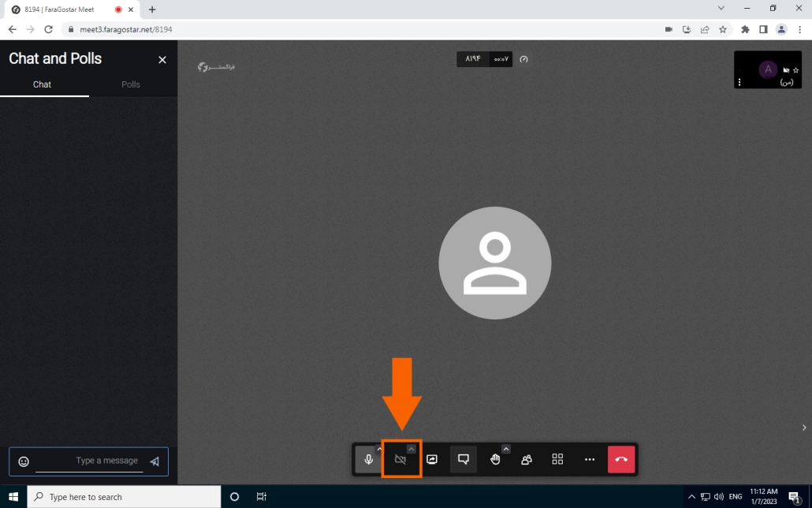
Task: Open the emoji picker in chat
Action: click(x=24, y=461)
